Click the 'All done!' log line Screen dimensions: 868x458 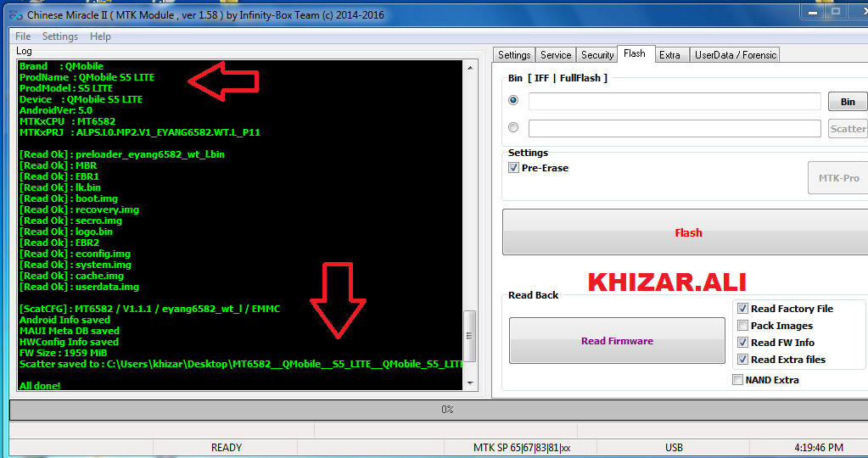click(40, 386)
